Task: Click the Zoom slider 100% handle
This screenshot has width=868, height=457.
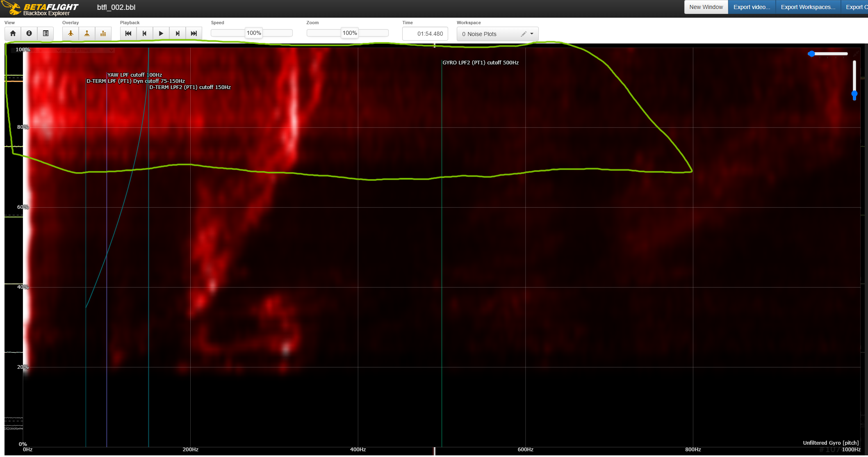Action: coord(350,33)
